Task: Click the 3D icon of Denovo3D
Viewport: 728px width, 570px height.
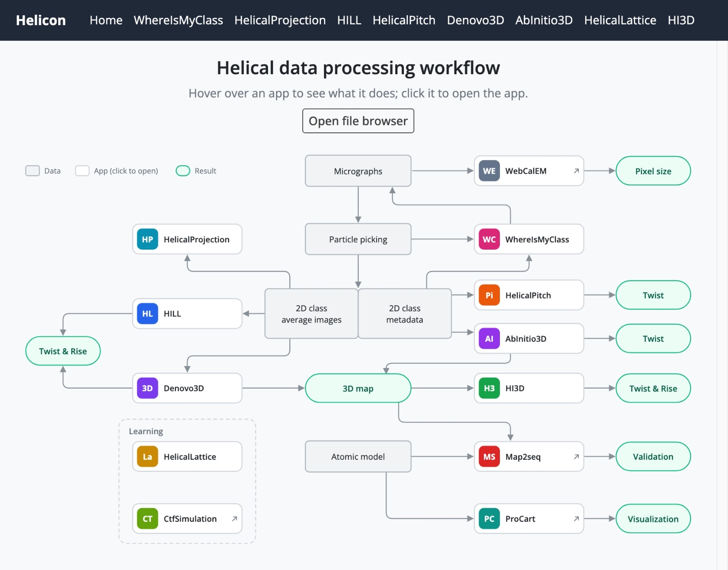Action: click(147, 388)
